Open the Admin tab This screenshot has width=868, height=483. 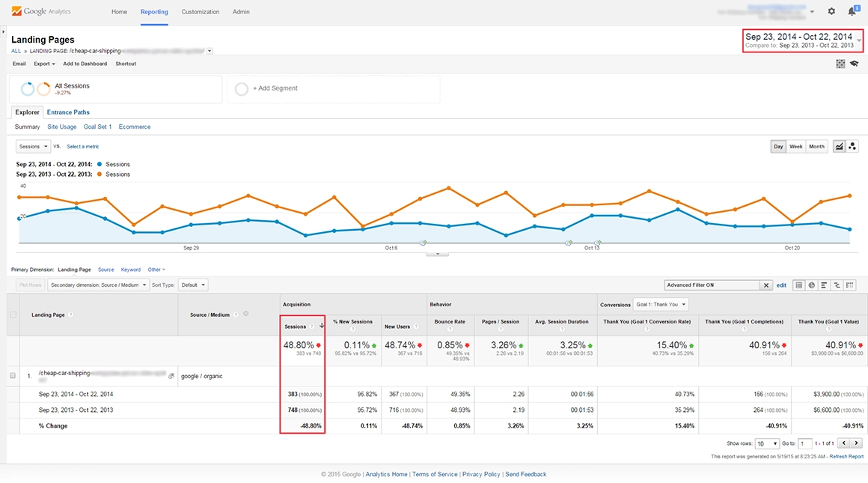241,12
